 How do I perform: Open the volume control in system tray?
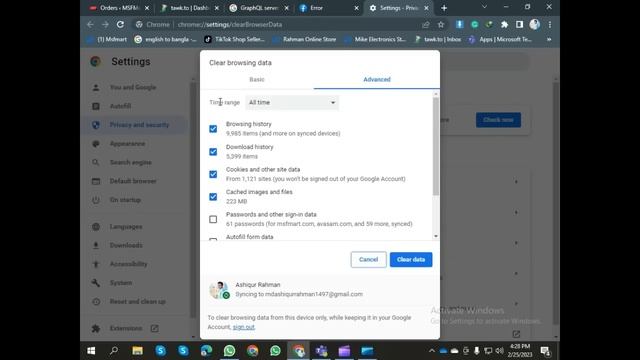point(500,351)
